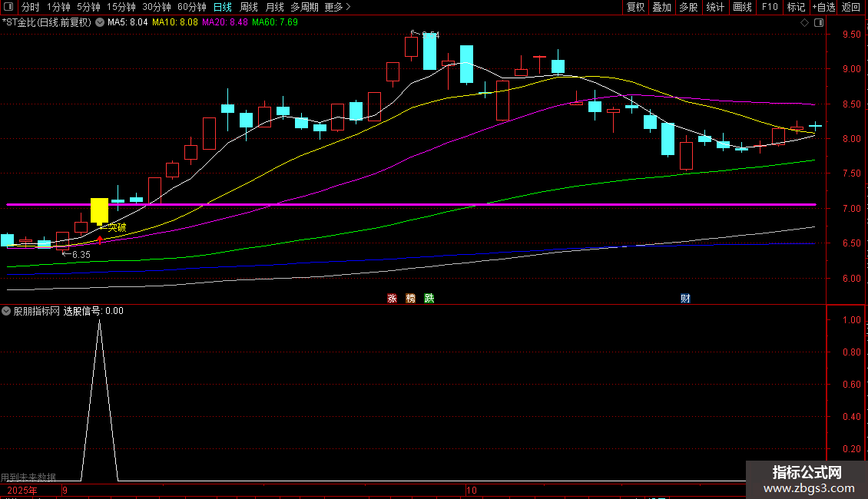Click the MA20: 8.48 label

[225, 23]
